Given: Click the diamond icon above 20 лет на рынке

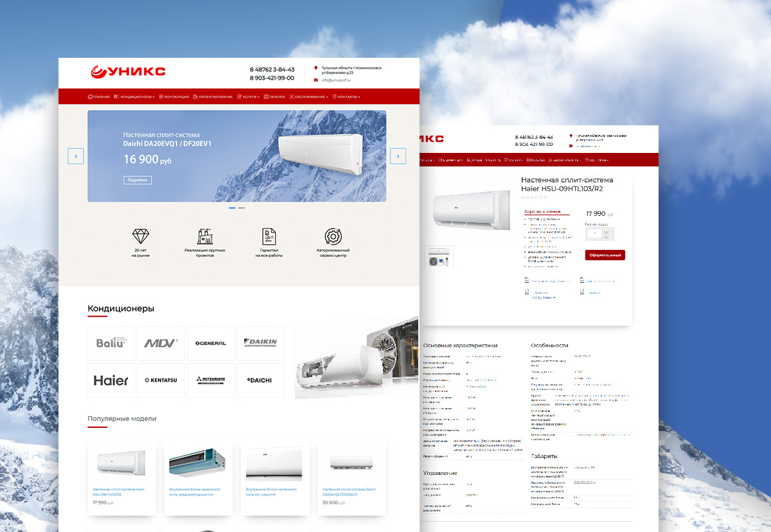Looking at the screenshot, I should [140, 235].
